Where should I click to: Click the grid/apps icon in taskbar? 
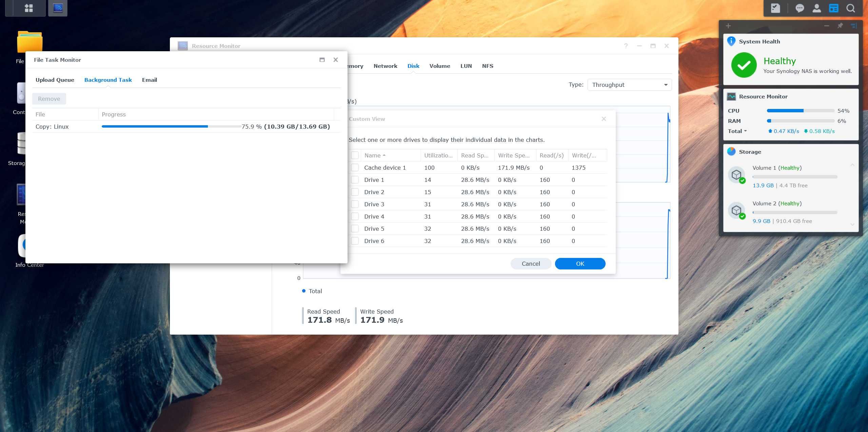point(28,8)
